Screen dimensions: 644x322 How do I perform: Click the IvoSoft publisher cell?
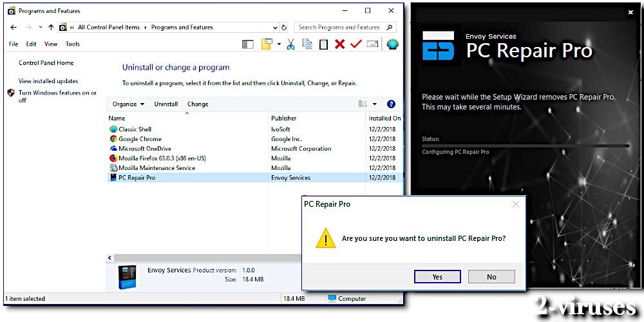coord(281,129)
